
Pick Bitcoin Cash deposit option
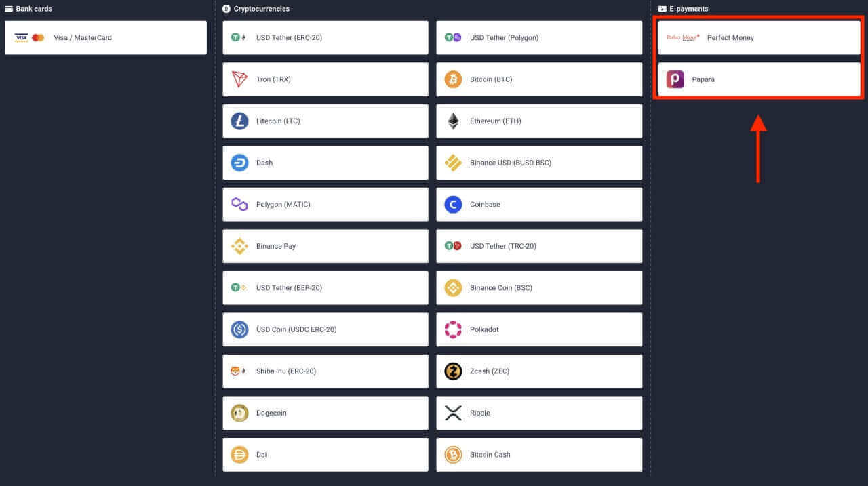pyautogui.click(x=538, y=455)
